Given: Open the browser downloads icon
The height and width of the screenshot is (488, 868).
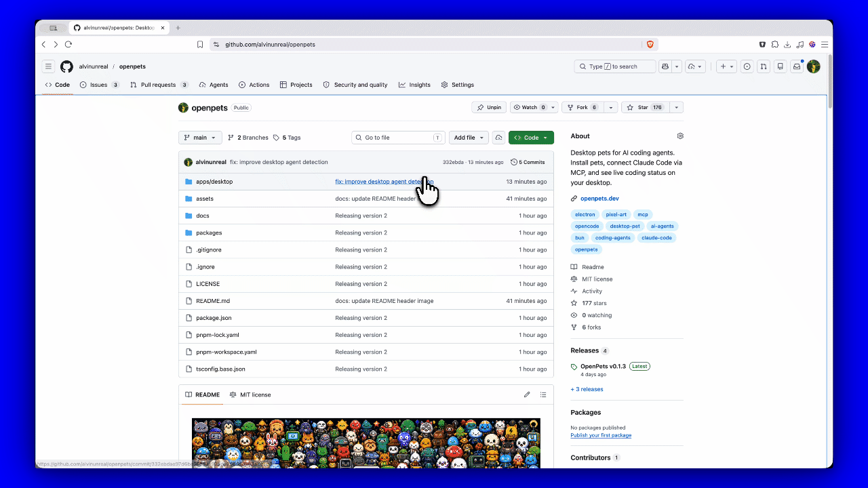Looking at the screenshot, I should click(x=787, y=45).
